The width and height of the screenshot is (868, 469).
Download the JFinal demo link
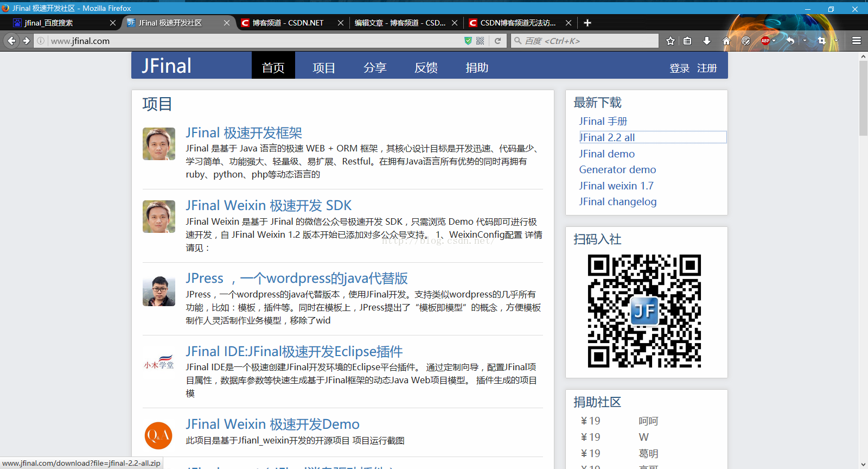point(607,154)
